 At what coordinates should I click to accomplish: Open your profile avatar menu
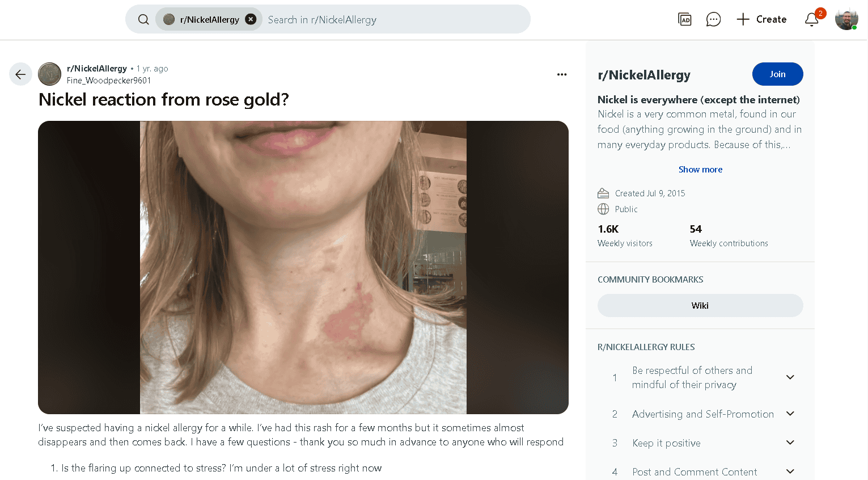[846, 19]
